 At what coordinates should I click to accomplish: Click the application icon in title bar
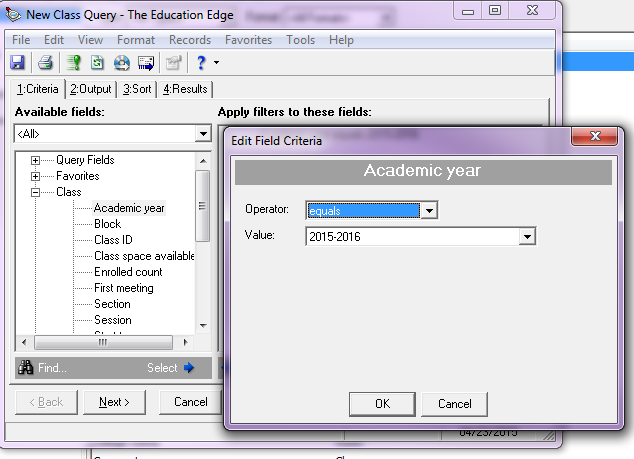point(13,15)
